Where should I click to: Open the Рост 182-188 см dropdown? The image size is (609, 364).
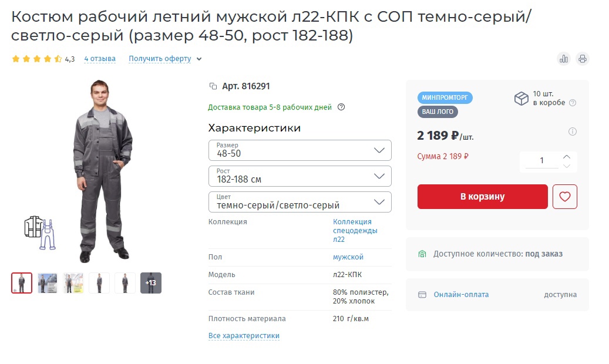(x=300, y=176)
